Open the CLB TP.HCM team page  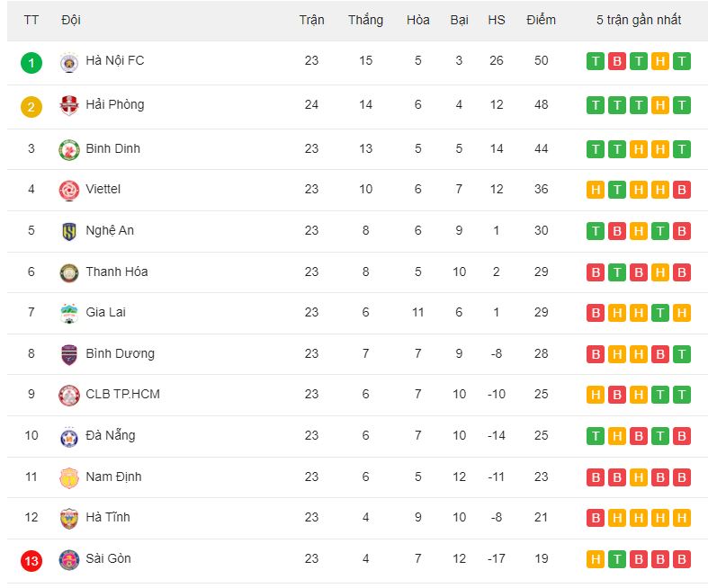123,394
